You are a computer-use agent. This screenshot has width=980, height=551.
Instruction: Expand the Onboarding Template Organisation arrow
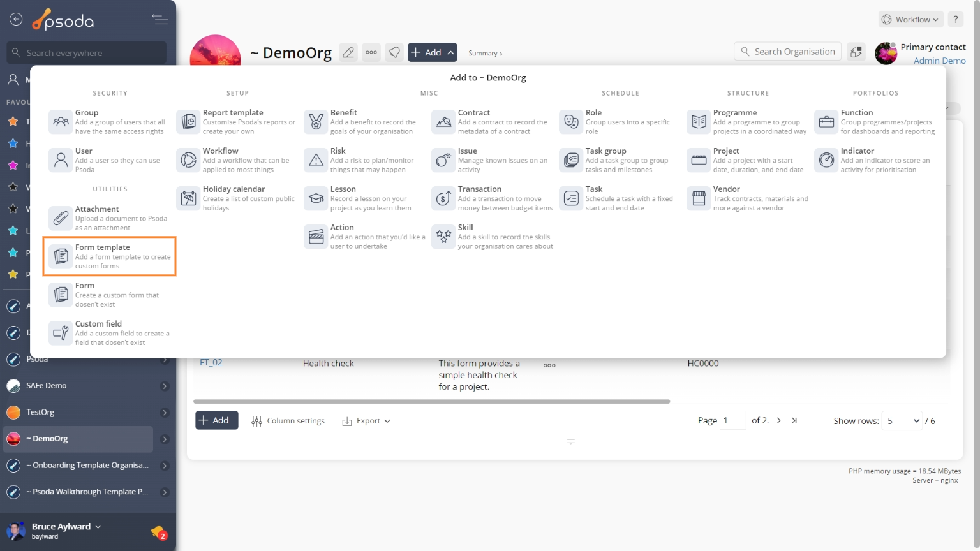pos(165,466)
